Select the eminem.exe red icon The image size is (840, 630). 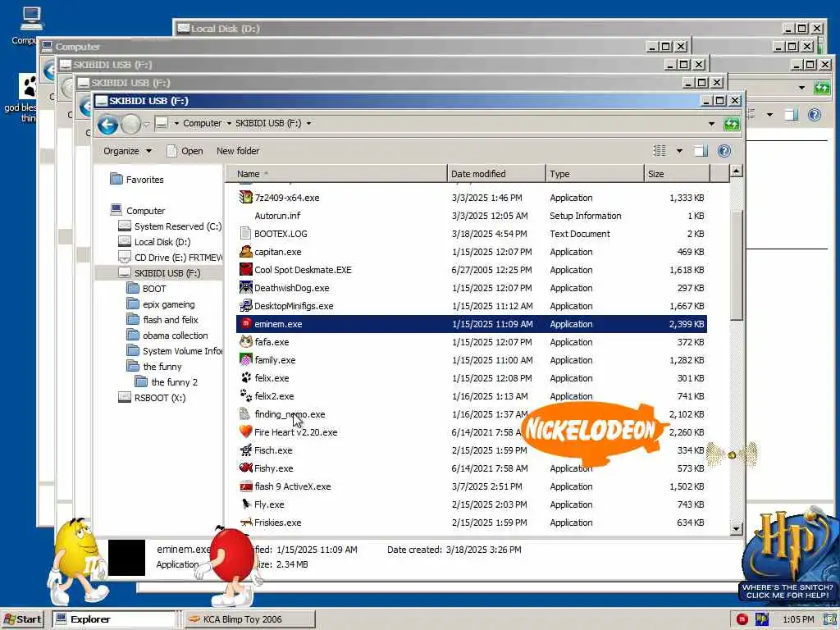(x=245, y=323)
